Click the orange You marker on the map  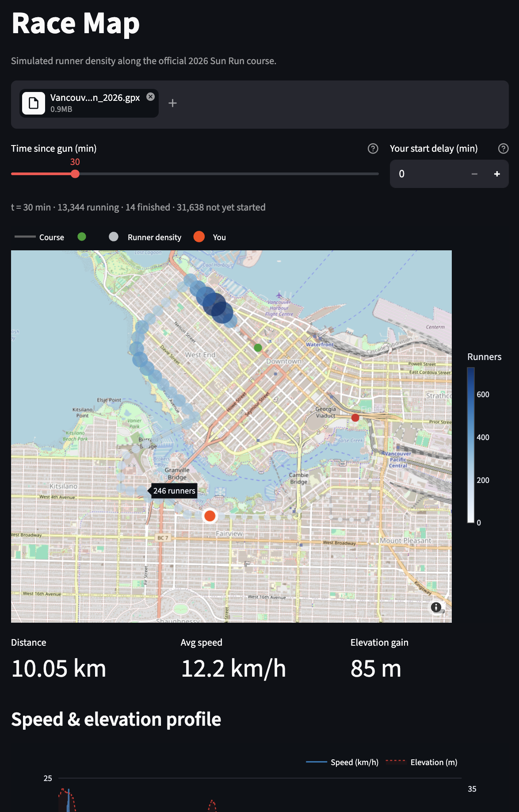click(210, 516)
